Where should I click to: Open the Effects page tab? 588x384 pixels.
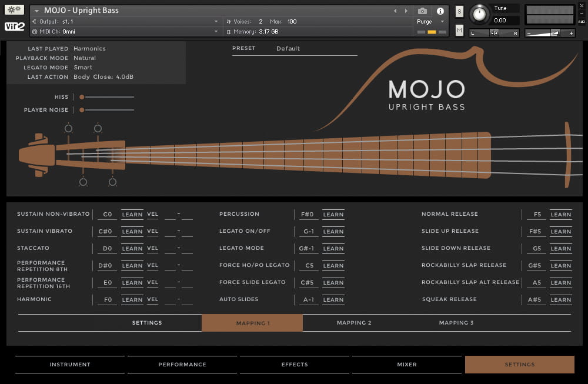[295, 365]
